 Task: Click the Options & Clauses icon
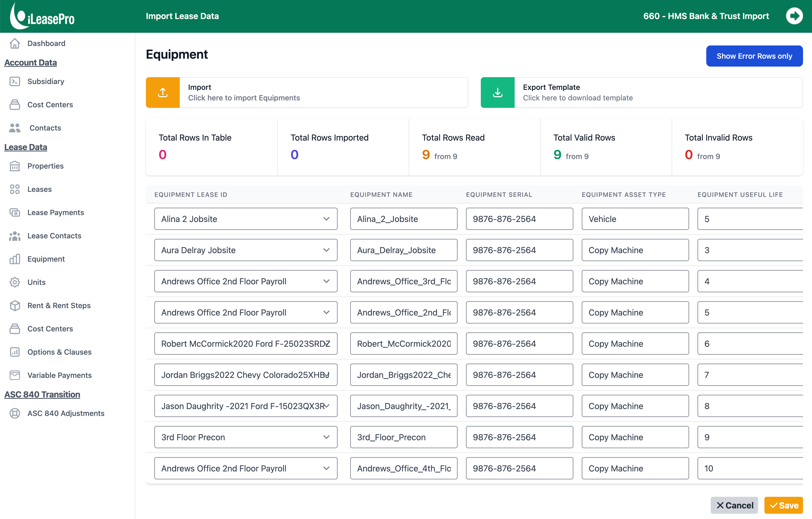tap(15, 352)
